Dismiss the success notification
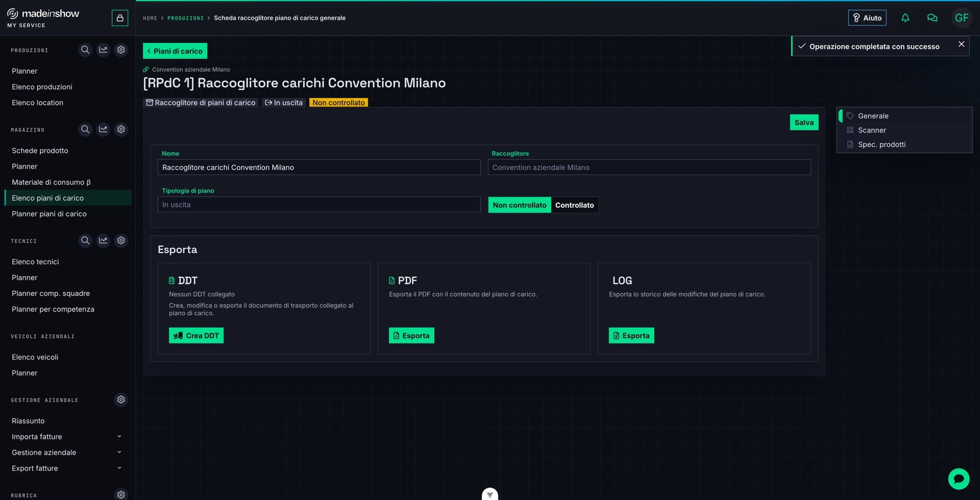 click(x=961, y=44)
